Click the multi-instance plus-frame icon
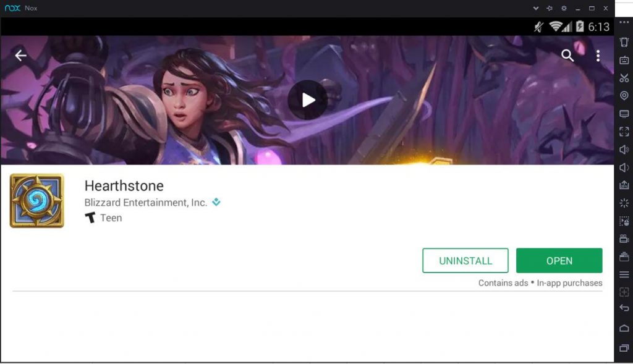Screen dimensions: 633x364 pos(624,292)
